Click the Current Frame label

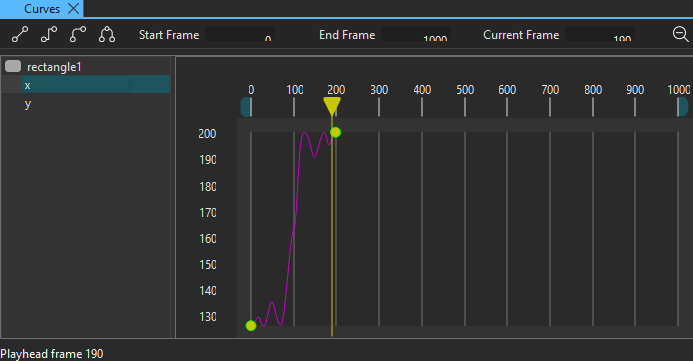521,34
